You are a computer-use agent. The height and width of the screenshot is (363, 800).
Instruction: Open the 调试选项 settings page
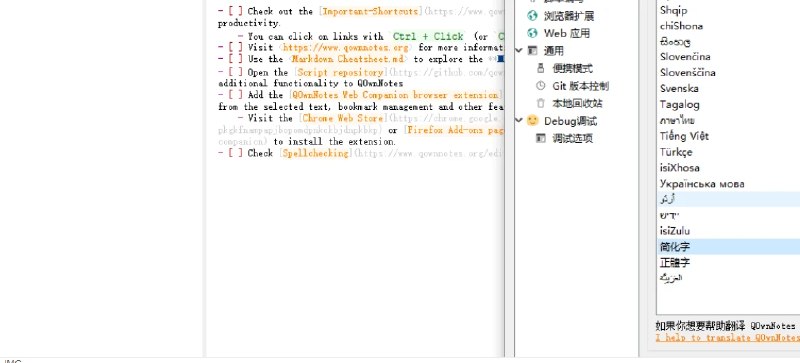pyautogui.click(x=572, y=138)
